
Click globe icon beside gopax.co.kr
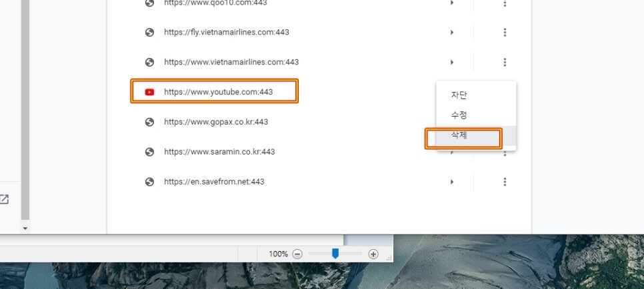(149, 122)
